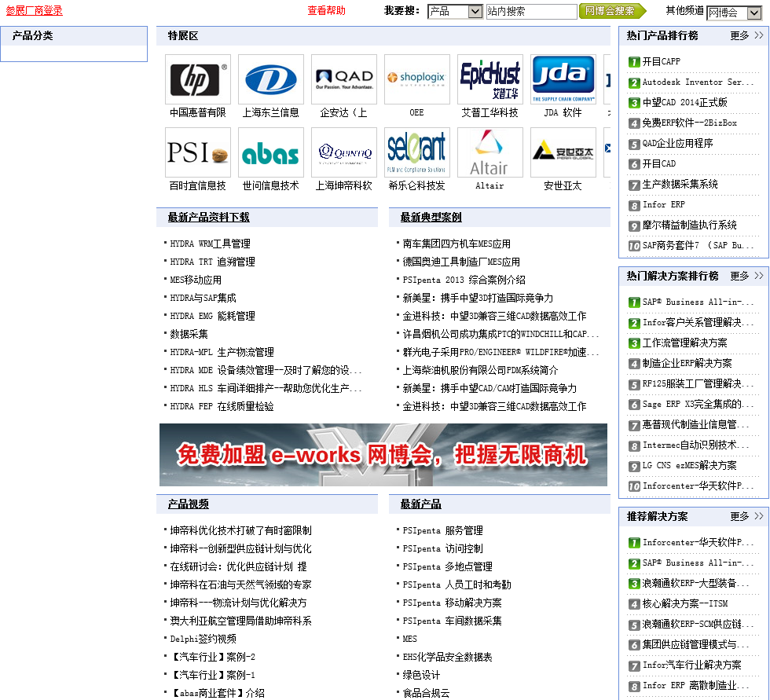Select LG CNS ezMES解决方案
The width and height of the screenshot is (770, 700).
click(x=690, y=465)
